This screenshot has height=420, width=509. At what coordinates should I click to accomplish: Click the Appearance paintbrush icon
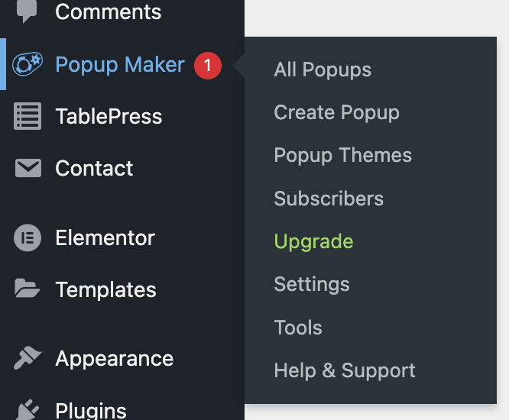click(x=28, y=357)
